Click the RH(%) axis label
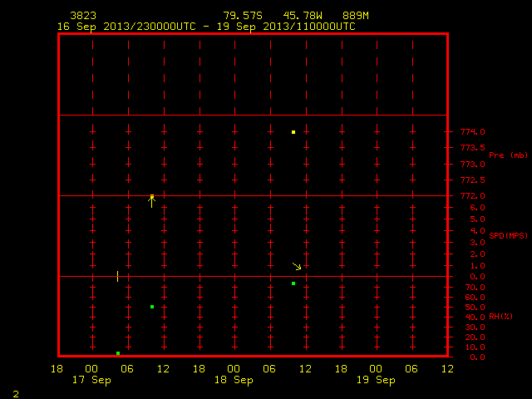This screenshot has width=532, height=399. tap(500, 317)
